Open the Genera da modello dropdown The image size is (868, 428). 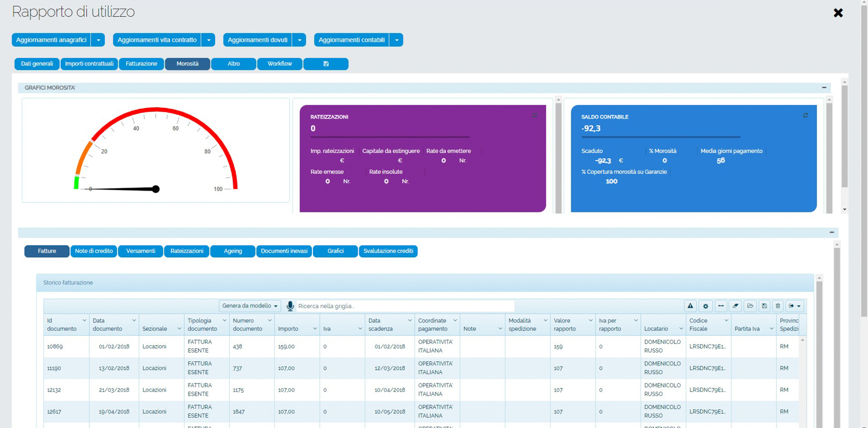[250, 306]
